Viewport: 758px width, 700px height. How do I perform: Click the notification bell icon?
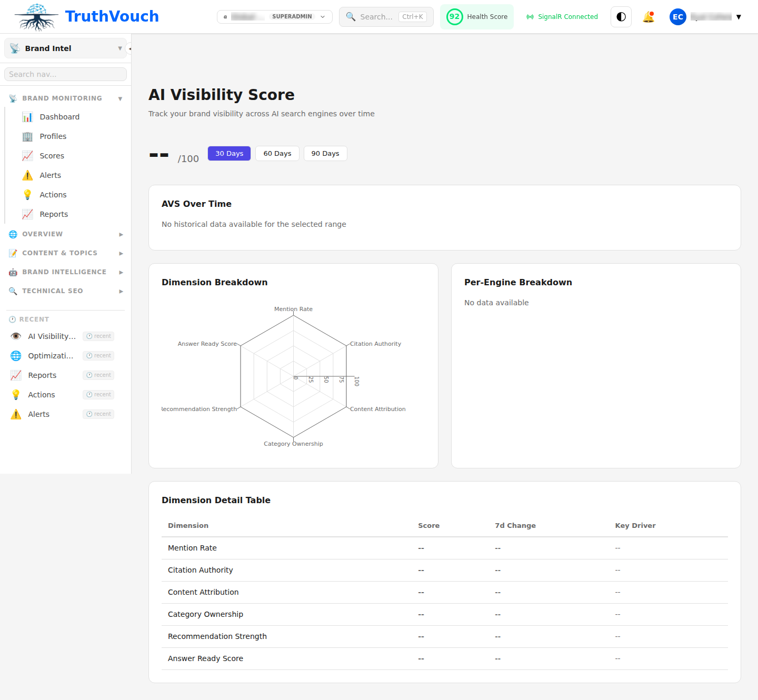coord(649,16)
